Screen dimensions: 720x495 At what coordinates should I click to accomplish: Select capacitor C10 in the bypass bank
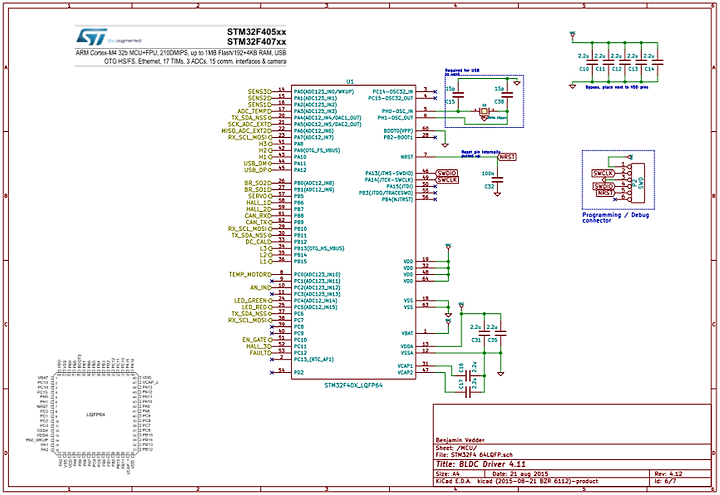coord(592,62)
